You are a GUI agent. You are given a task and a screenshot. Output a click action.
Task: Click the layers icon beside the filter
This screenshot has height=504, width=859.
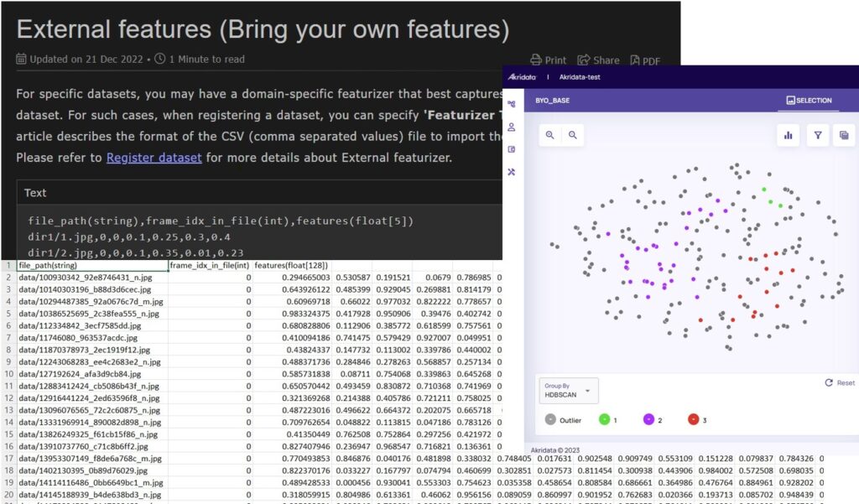pos(843,134)
